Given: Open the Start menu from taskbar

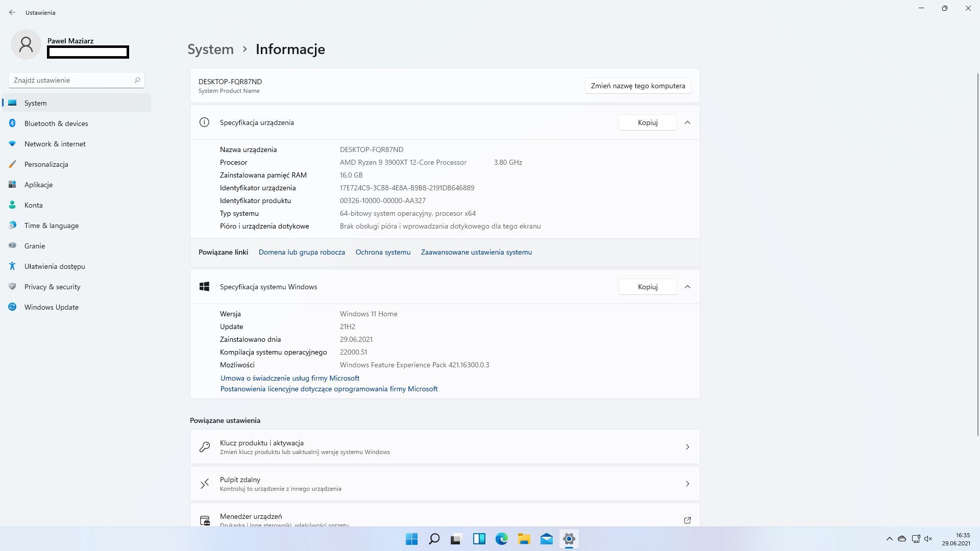Looking at the screenshot, I should pyautogui.click(x=411, y=539).
